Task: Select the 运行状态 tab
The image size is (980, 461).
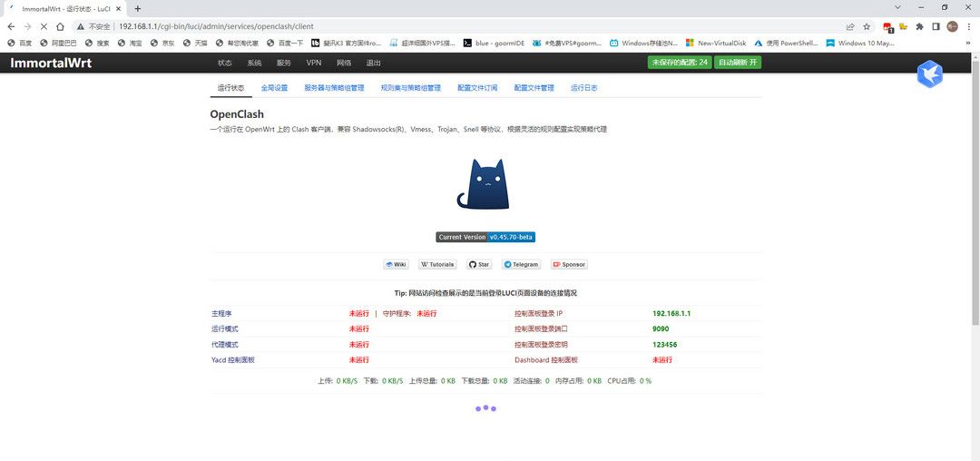Action: [230, 88]
